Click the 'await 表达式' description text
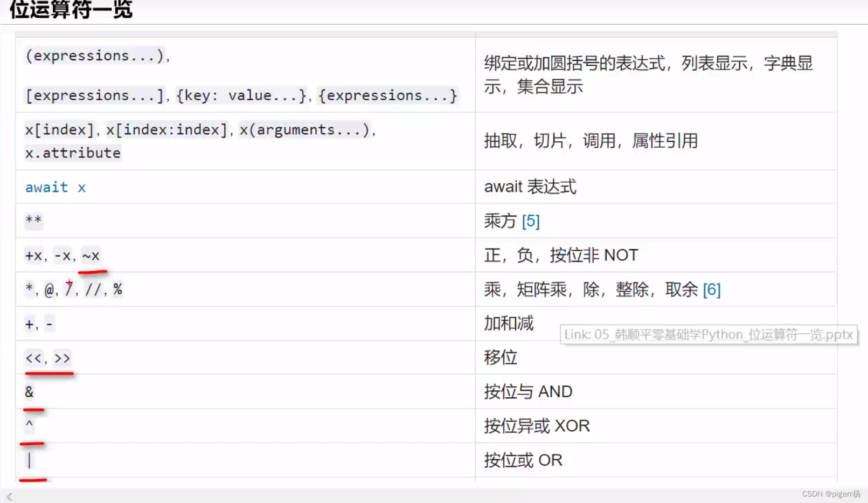This screenshot has height=503, width=868. click(x=530, y=187)
